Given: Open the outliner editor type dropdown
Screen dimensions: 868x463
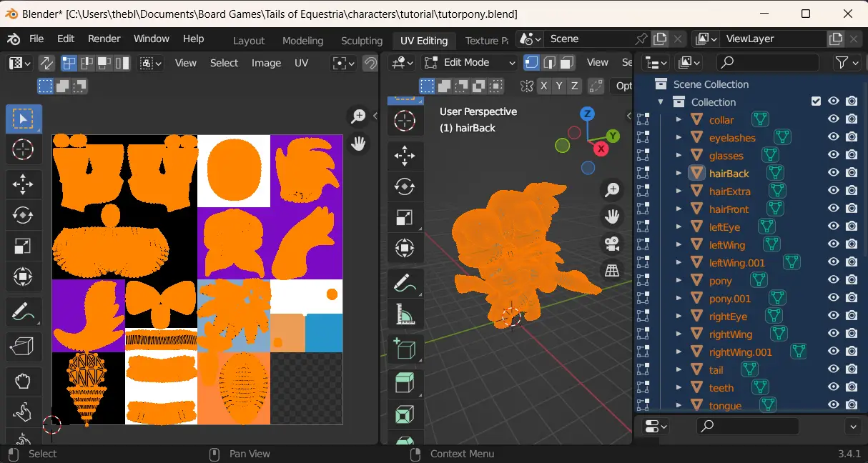Looking at the screenshot, I should 656,62.
